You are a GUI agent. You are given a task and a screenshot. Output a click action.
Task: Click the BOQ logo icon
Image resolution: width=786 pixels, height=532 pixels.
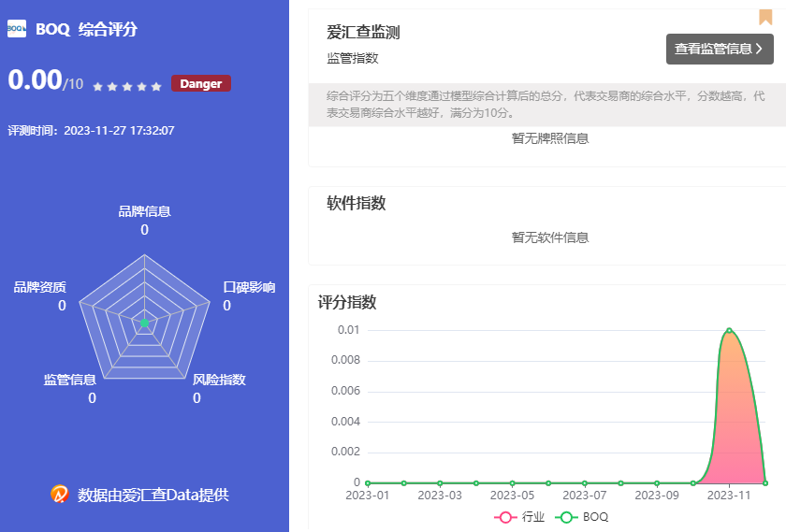17,29
